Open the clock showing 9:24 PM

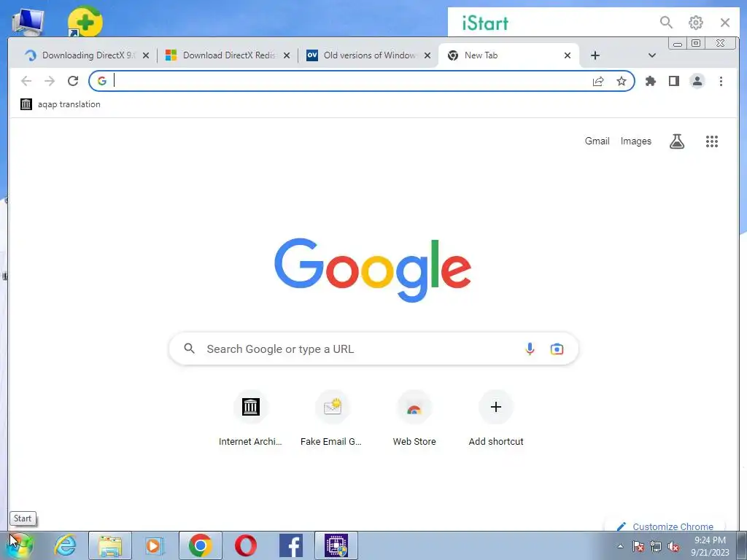point(710,546)
